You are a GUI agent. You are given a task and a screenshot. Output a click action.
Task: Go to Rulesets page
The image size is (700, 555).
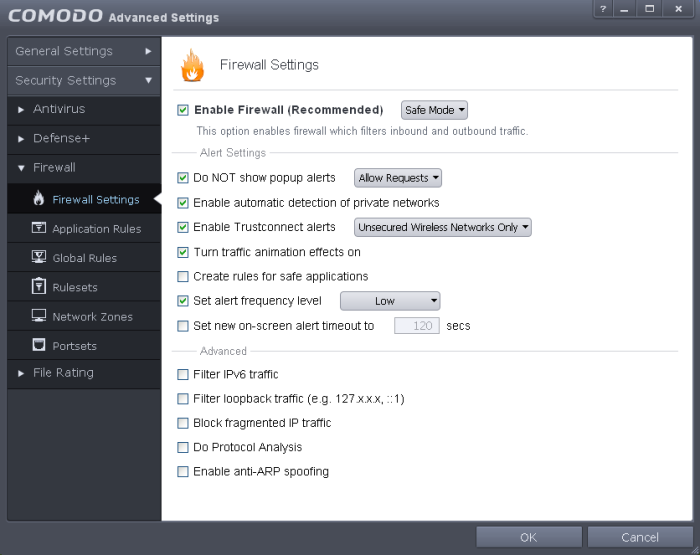tap(84, 287)
